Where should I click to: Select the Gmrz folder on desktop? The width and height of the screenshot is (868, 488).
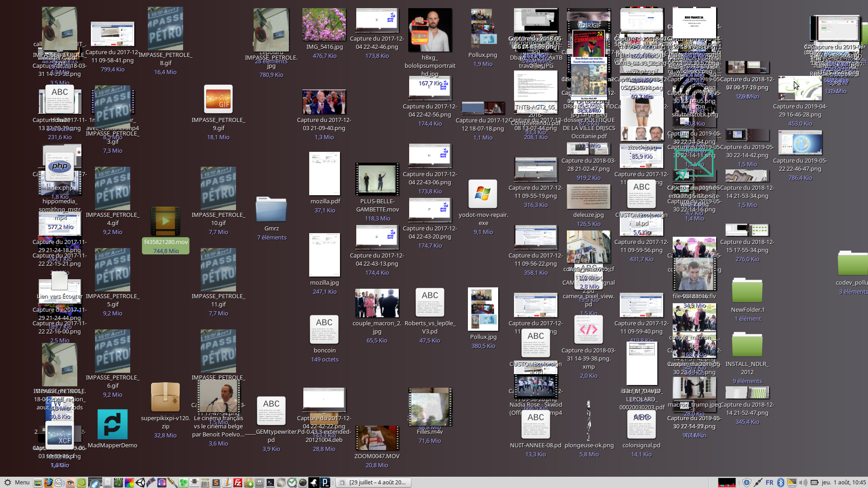271,210
